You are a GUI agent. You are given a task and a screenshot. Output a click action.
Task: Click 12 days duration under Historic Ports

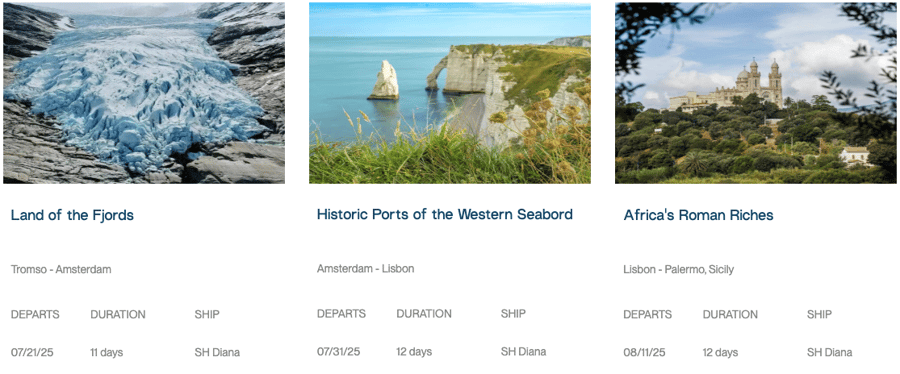tap(414, 351)
